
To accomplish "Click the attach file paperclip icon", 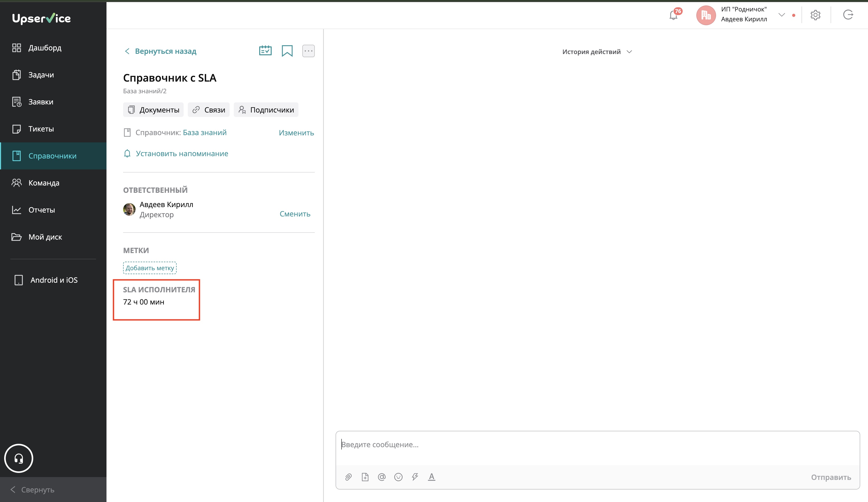I will coord(348,477).
